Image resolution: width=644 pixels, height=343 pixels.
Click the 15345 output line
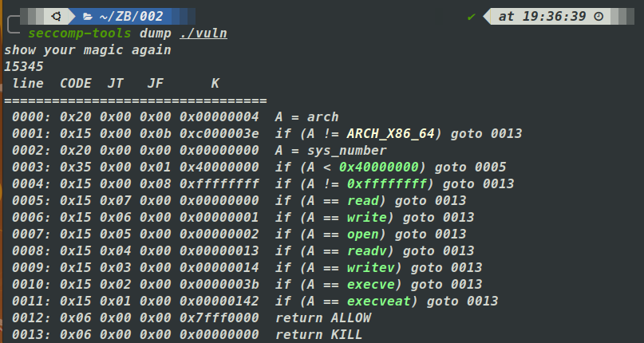tap(24, 67)
